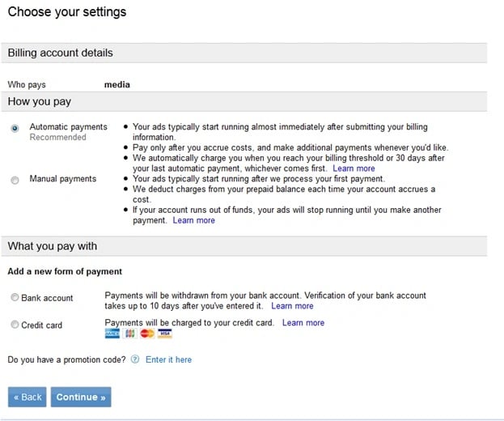The image size is (504, 421).
Task: Open Learn more link about credit card
Action: (303, 322)
